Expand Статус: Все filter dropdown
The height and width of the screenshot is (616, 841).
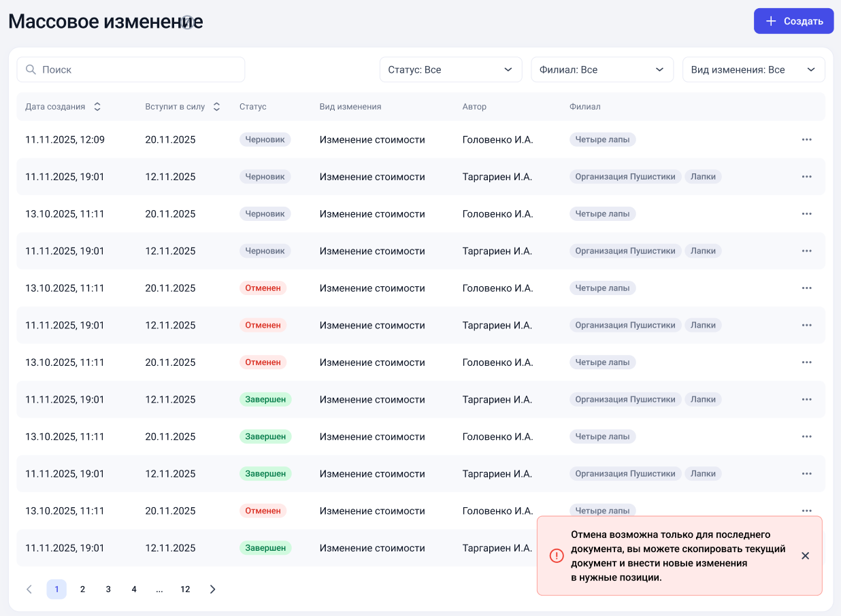(x=450, y=69)
